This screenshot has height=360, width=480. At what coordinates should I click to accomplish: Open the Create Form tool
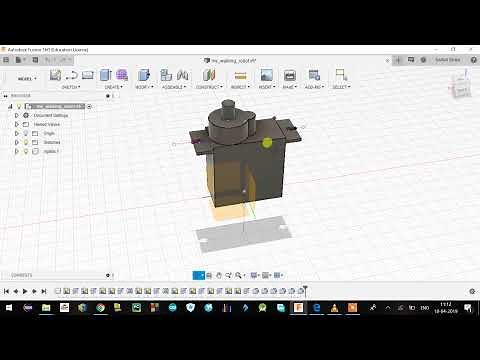click(122, 75)
